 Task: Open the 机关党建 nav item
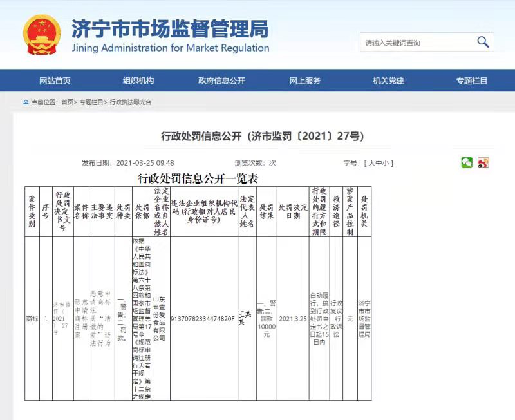click(388, 81)
